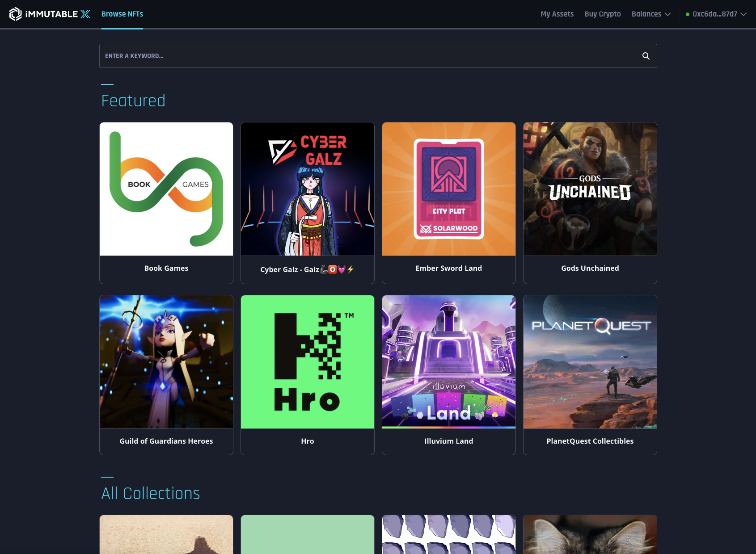756x554 pixels.
Task: Open the wallet 0xc6da...87d7 account menu
Action: pos(716,14)
